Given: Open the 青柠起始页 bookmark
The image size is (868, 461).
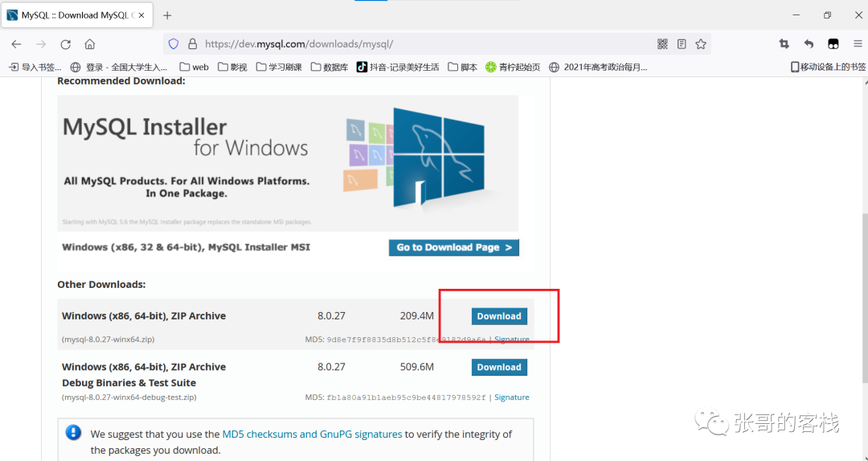Looking at the screenshot, I should pyautogui.click(x=513, y=67).
